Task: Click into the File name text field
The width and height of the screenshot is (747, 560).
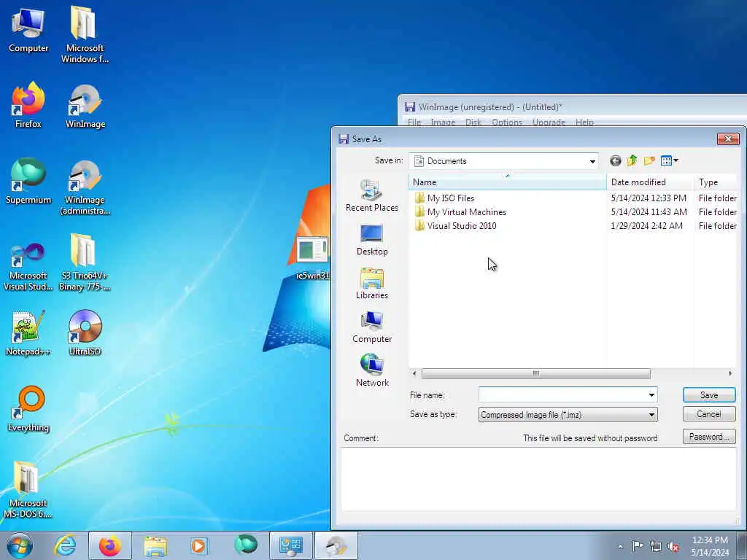Action: [x=562, y=394]
